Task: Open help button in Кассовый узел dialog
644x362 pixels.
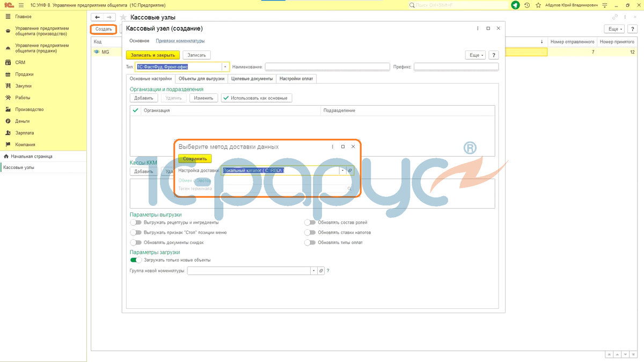Action: coord(494,55)
